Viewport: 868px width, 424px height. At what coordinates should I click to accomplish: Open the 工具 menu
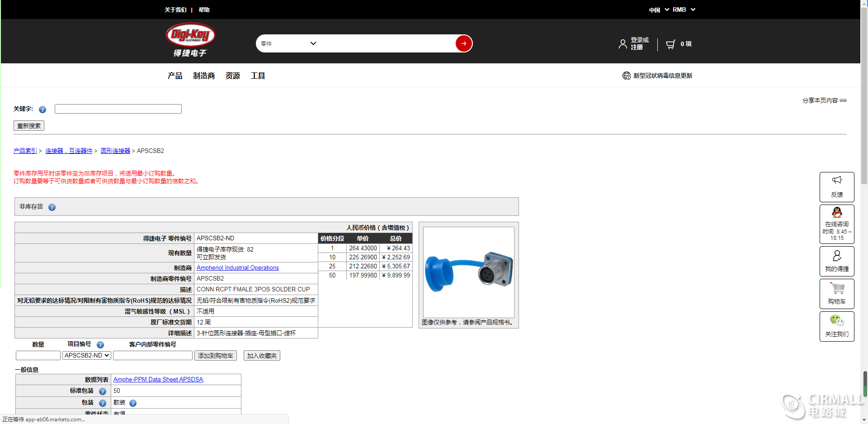tap(258, 76)
